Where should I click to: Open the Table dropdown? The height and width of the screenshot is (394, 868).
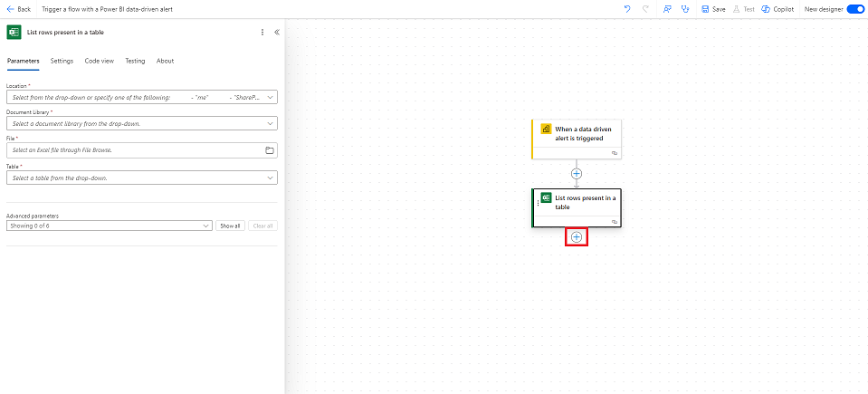271,178
